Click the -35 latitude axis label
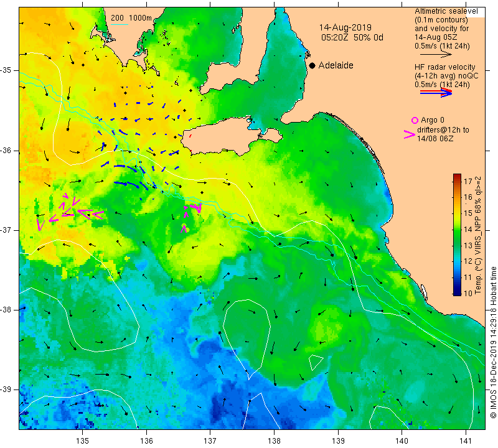The height and width of the screenshot is (448, 498). (x=6, y=70)
